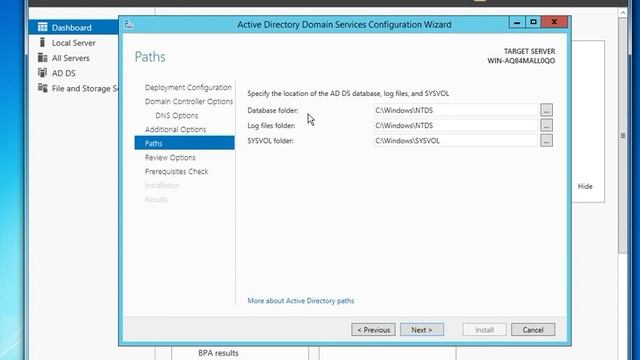Open the Review Options step
Viewport: 640px width, 360px height.
click(170, 158)
